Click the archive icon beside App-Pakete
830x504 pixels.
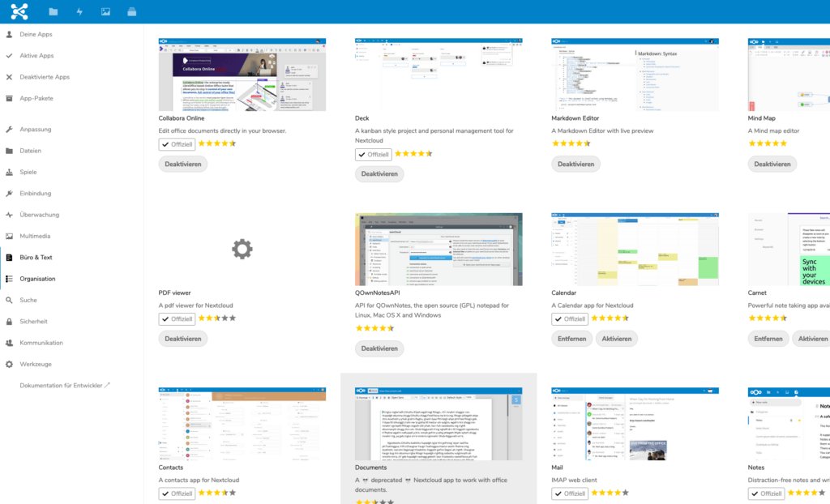coord(9,98)
